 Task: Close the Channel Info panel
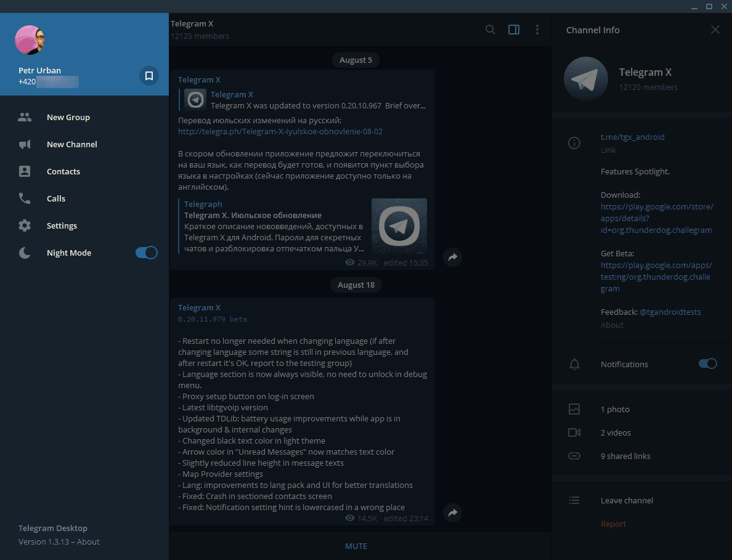pyautogui.click(x=715, y=29)
